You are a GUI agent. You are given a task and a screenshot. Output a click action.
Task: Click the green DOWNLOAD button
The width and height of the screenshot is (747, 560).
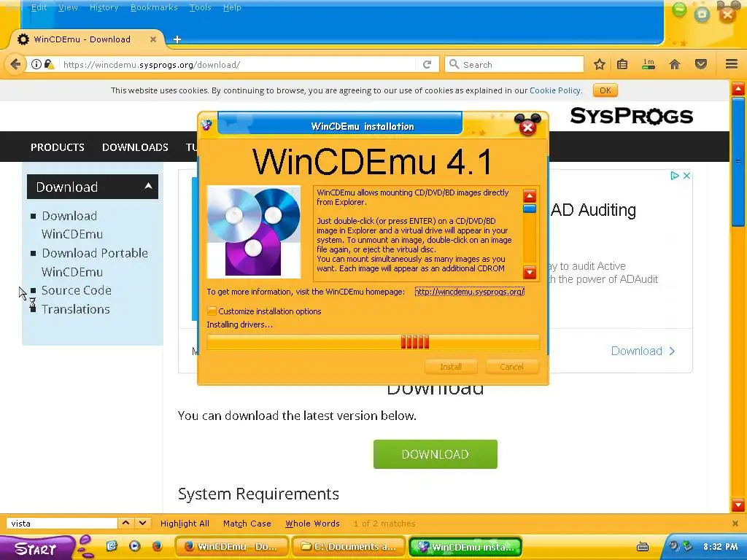(436, 454)
